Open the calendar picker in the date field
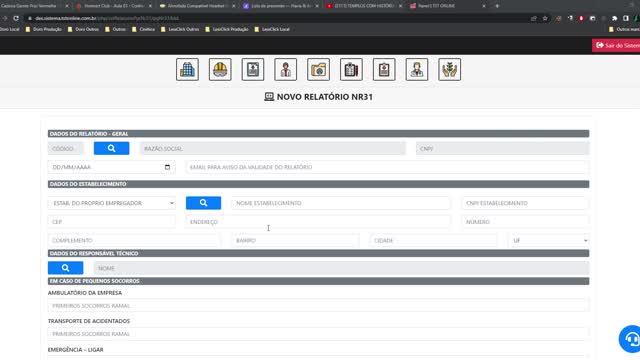The height and width of the screenshot is (360, 640). [167, 167]
